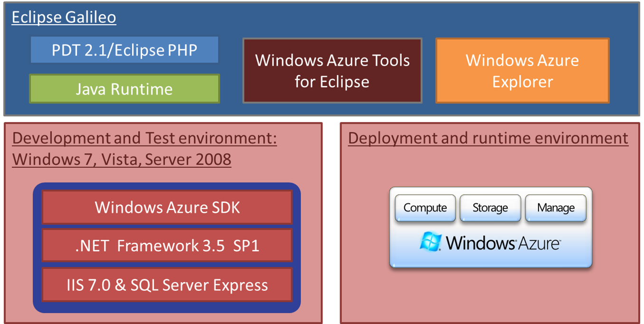Click the Windows 7, Vista, Server 2008 text
644x324 pixels.
[122, 159]
